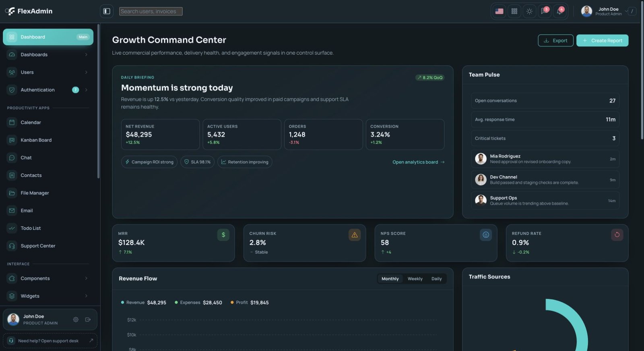The image size is (644, 351).
Task: Switch Revenue Flow to Daily
Action: (x=436, y=279)
